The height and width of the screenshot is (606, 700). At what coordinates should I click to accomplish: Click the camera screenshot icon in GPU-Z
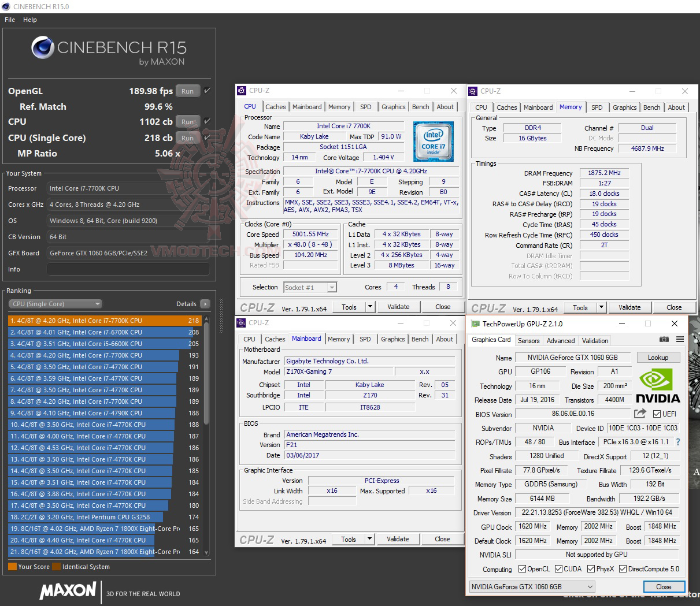coord(664,339)
